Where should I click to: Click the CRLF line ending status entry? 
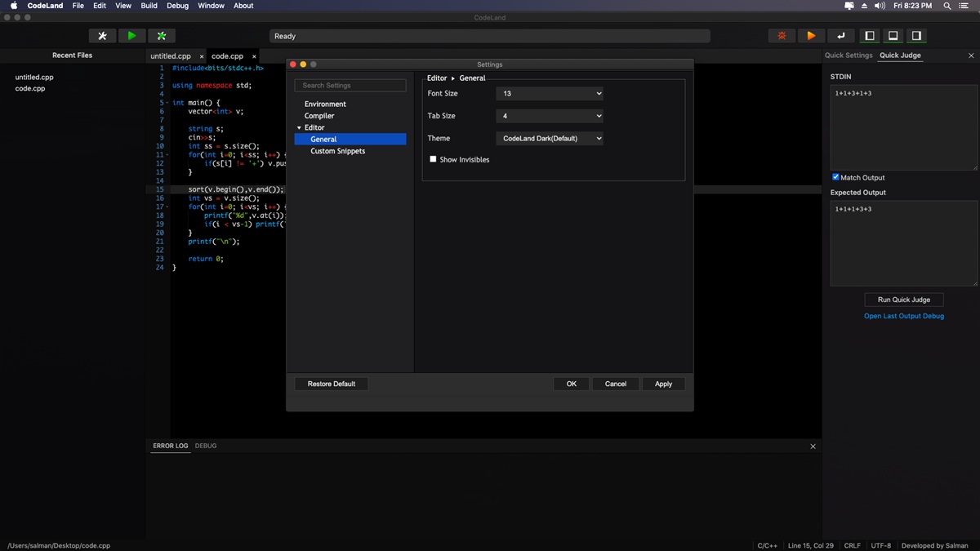[x=852, y=545]
